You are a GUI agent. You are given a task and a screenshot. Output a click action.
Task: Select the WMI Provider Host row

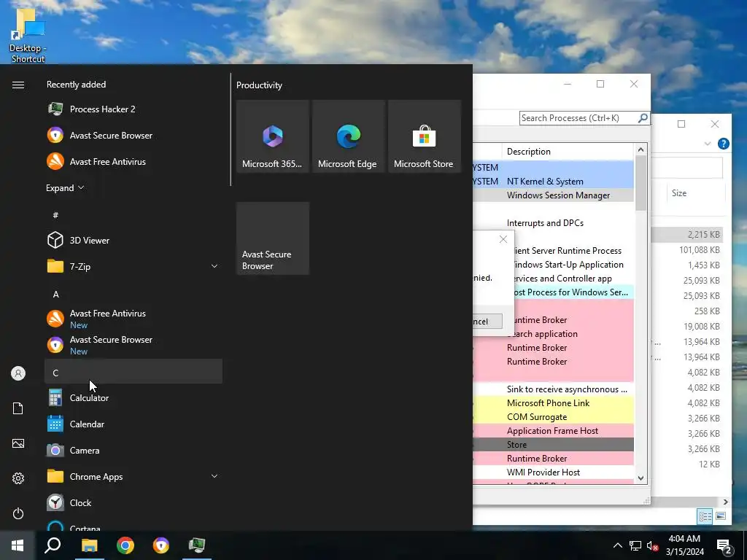(553, 472)
